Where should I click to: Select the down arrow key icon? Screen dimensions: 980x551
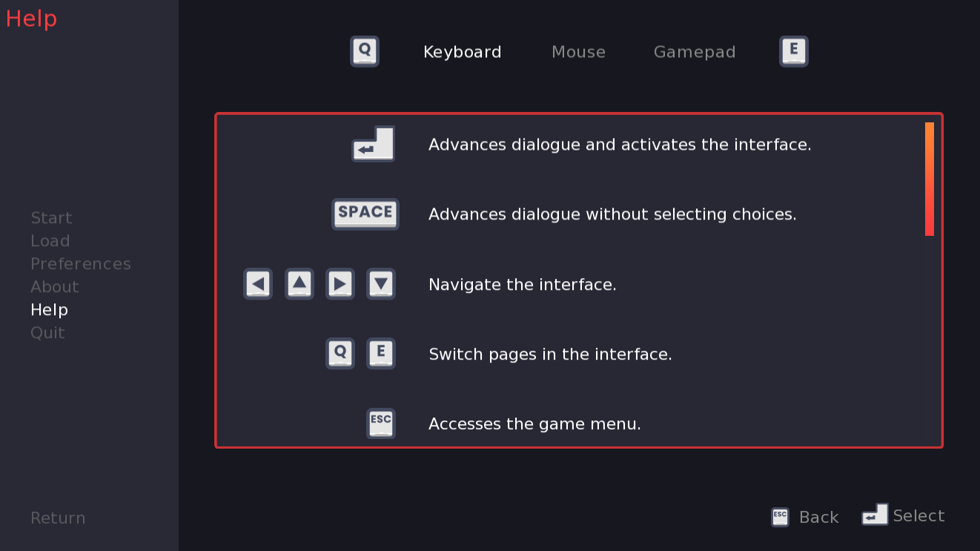coord(380,283)
